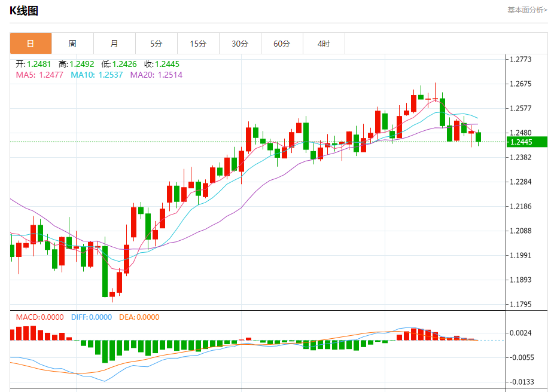Click the 1.2675 price axis label
The height and width of the screenshot is (392, 554).
pyautogui.click(x=520, y=84)
